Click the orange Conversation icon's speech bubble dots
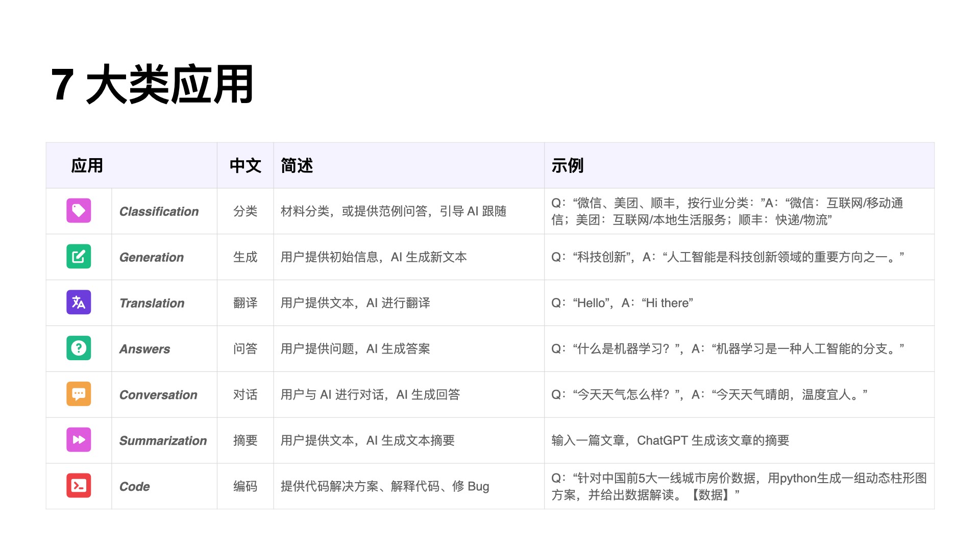Screen dimensions: 980x551 point(79,393)
